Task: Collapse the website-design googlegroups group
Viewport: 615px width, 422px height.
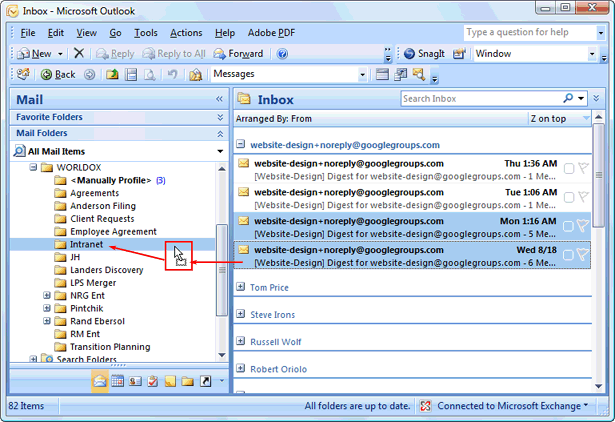Action: [240, 144]
